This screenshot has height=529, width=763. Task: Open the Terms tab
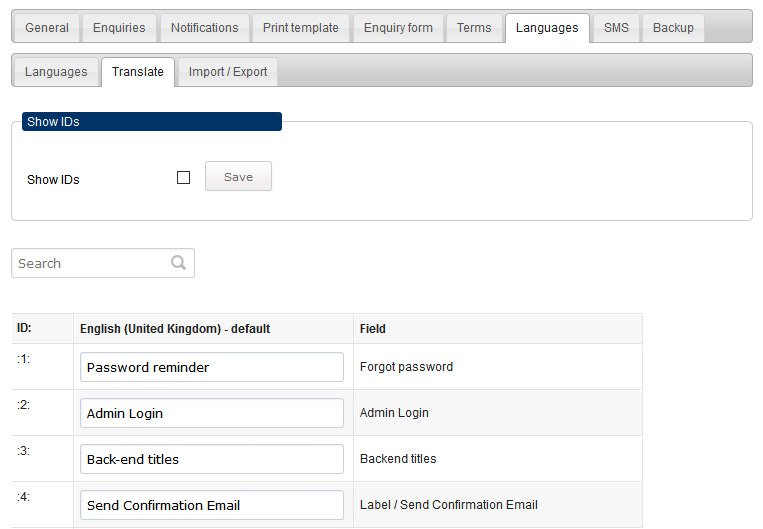[x=474, y=28]
